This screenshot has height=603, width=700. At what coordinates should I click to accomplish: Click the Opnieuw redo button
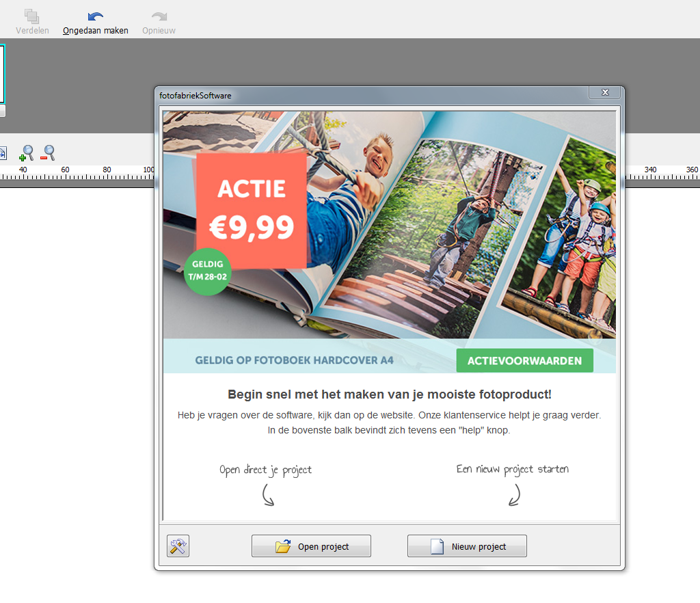[159, 23]
